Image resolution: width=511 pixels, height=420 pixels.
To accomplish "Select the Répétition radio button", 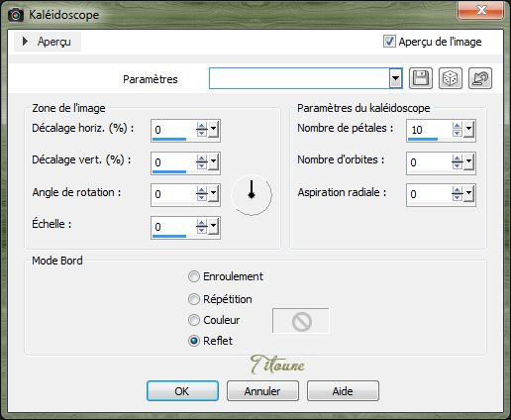I will point(194,299).
